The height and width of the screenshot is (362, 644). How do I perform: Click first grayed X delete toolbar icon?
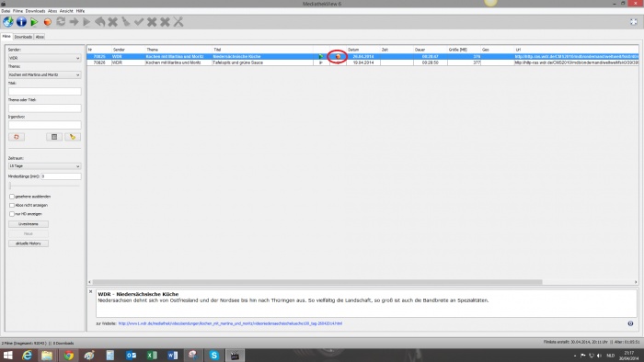[x=112, y=22]
